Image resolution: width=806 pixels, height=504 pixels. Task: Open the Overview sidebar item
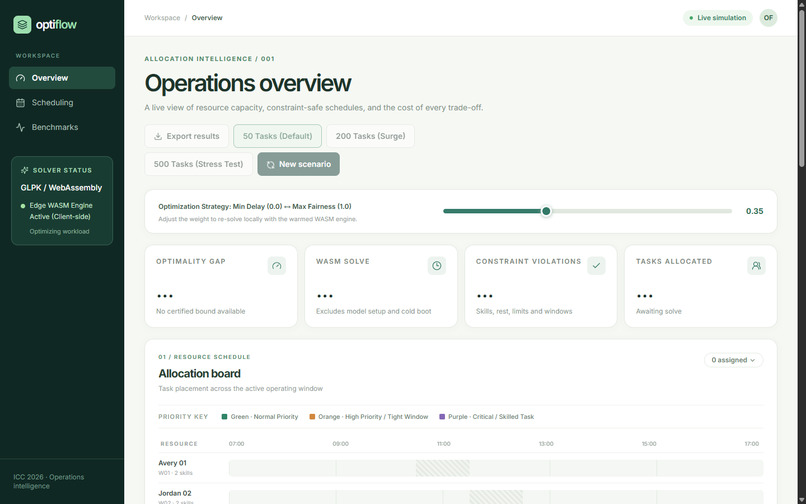[62, 78]
